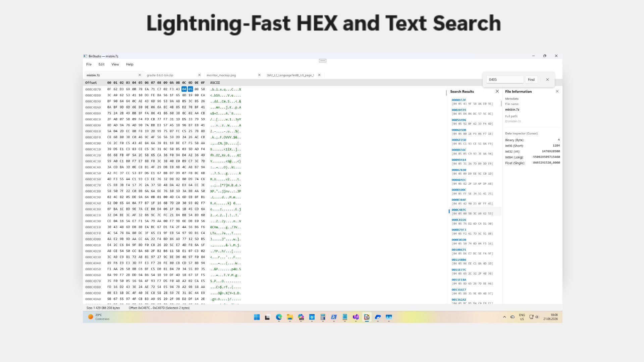This screenshot has height=362, width=644.
Task: Launch Microsoft Edge from taskbar
Action: (279, 317)
